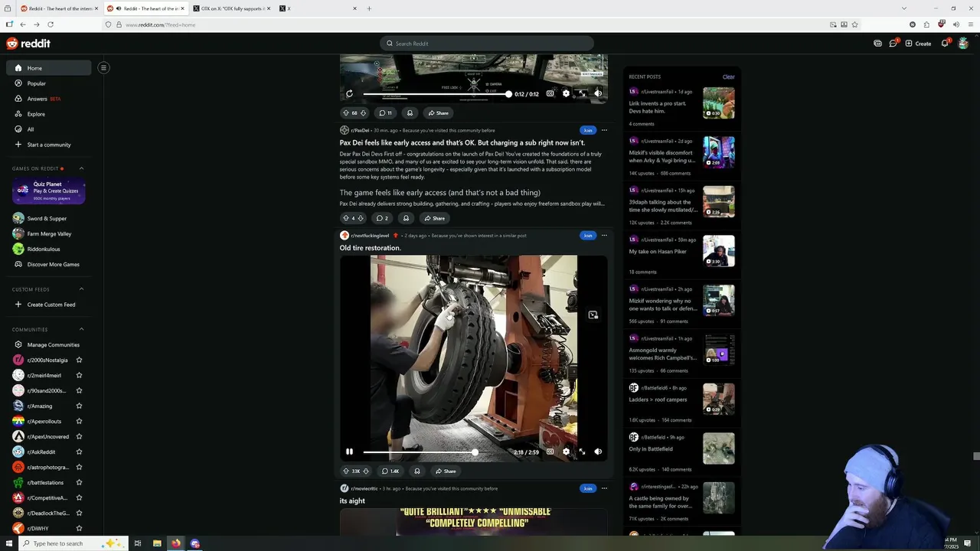The height and width of the screenshot is (551, 980).
Task: Share the Old tire restoration post
Action: [446, 471]
